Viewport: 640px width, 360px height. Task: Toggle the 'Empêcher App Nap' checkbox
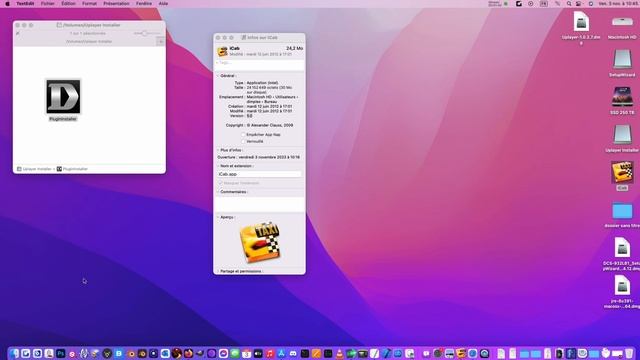pyautogui.click(x=244, y=134)
